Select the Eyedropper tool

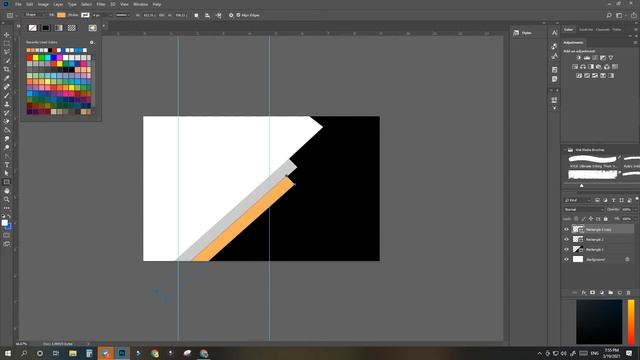point(7,78)
